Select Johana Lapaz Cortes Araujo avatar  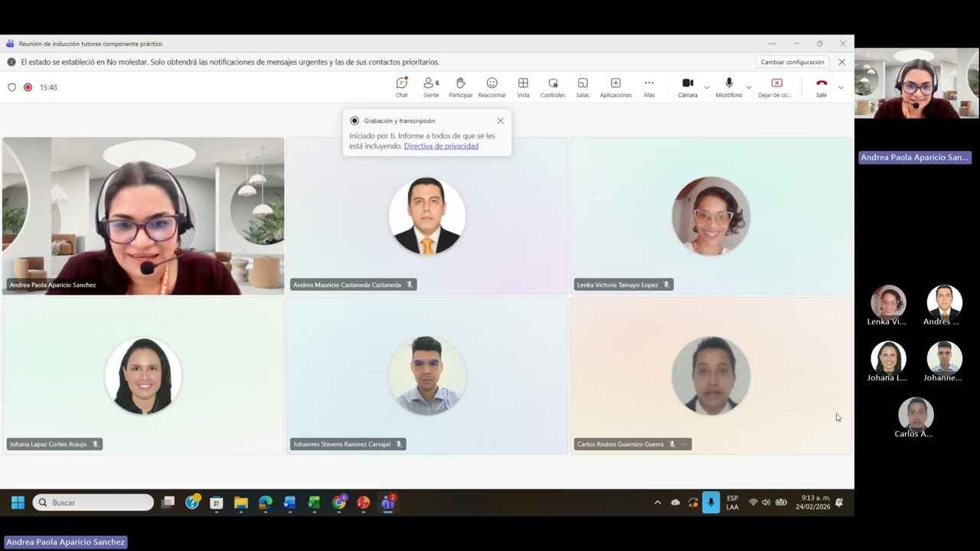point(143,376)
